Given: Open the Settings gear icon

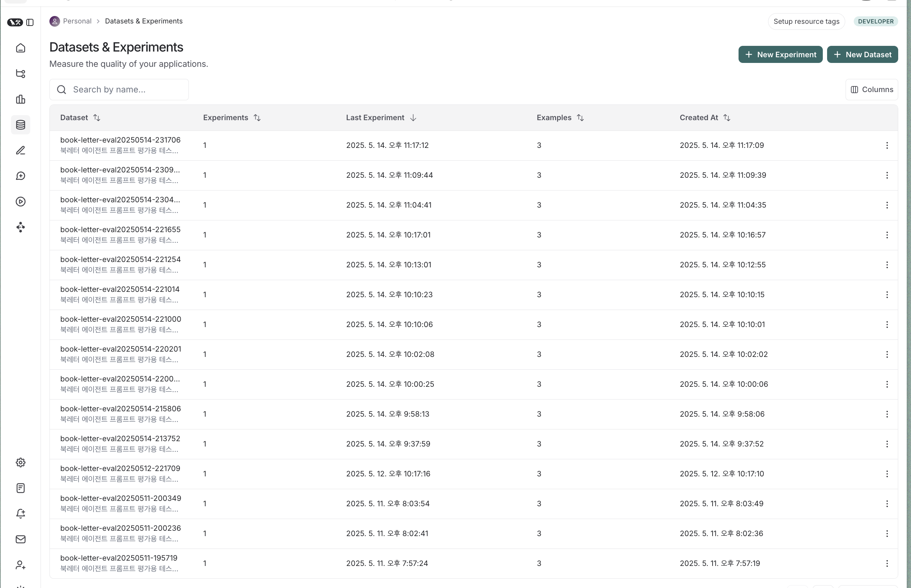Looking at the screenshot, I should tap(21, 463).
